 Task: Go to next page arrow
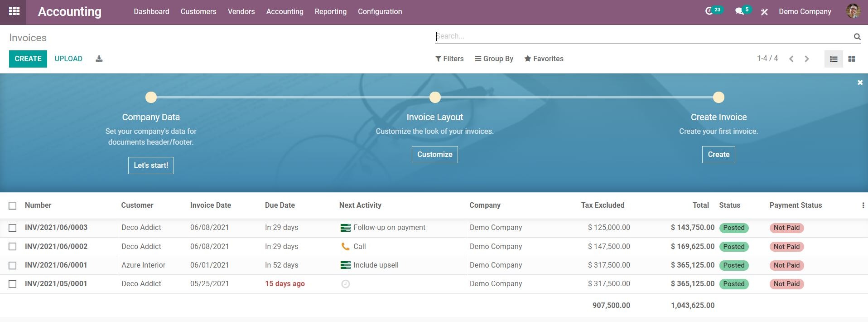tap(806, 59)
